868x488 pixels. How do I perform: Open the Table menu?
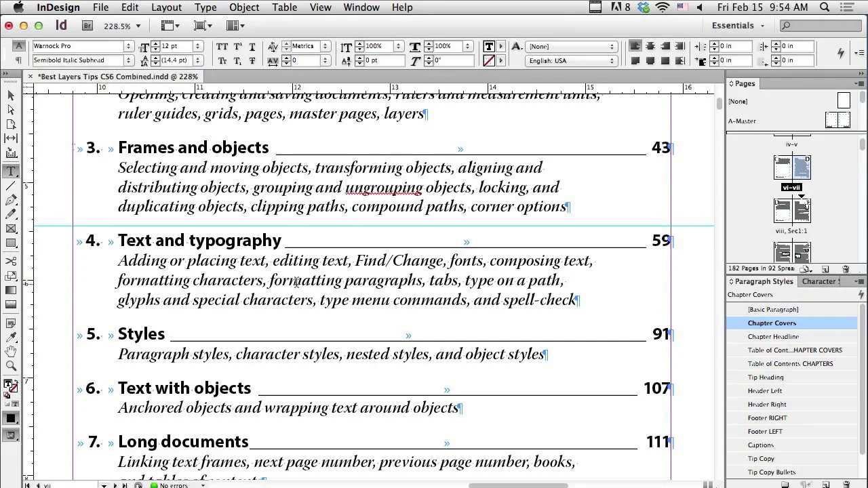284,7
